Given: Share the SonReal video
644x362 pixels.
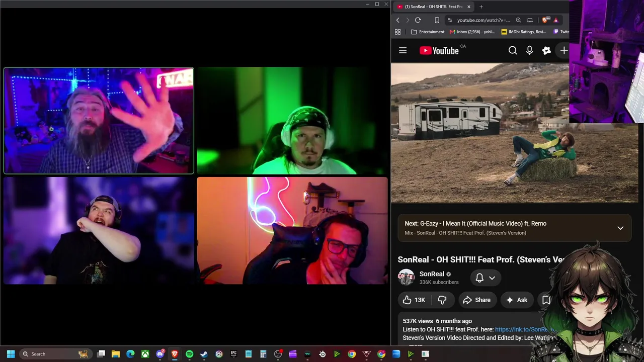Looking at the screenshot, I should pos(476,300).
